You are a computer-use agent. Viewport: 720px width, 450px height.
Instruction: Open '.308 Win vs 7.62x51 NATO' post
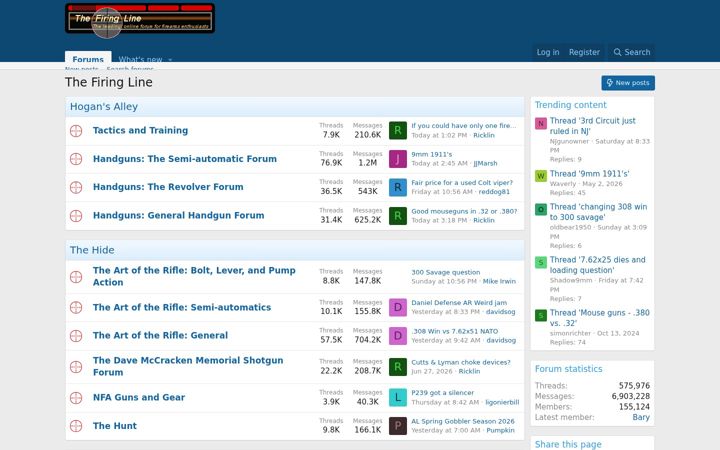point(455,331)
